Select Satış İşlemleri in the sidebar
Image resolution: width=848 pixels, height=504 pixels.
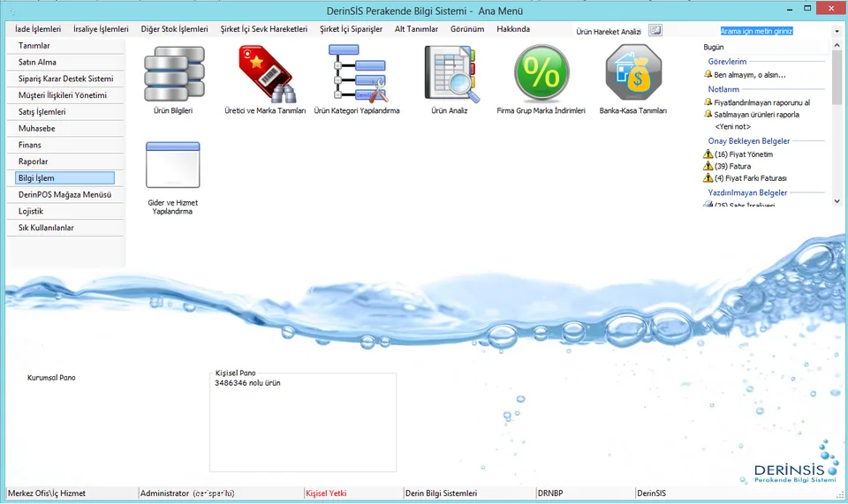click(66, 112)
